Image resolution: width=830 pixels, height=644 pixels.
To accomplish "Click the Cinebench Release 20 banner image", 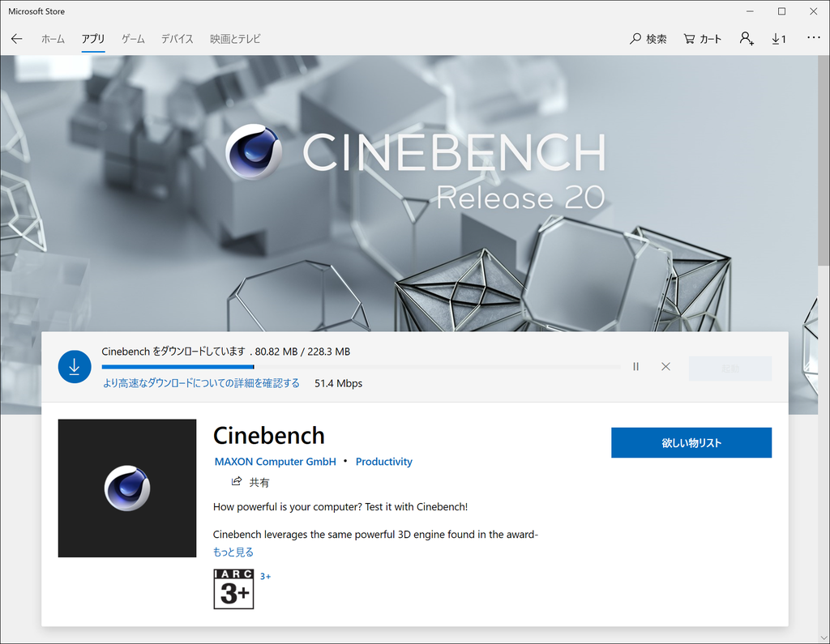I will 409,193.
